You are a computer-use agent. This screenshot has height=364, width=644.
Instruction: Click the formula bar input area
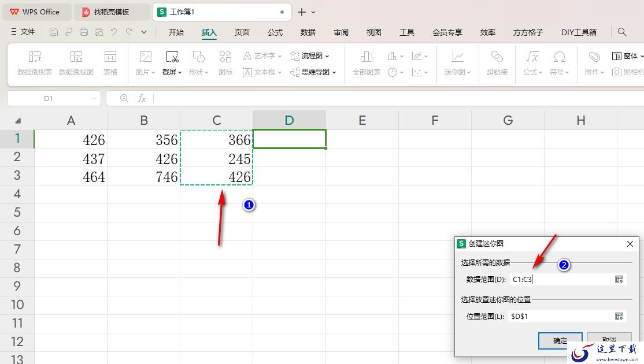coord(398,98)
